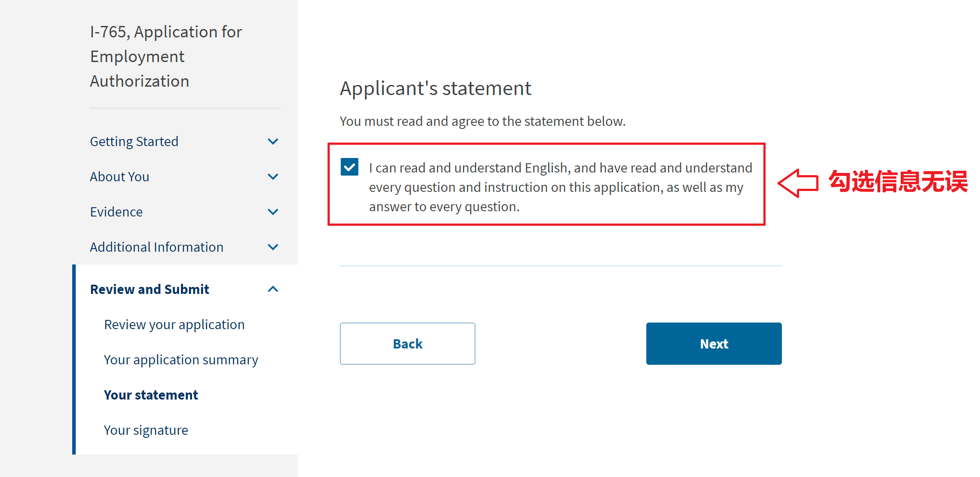Select Your statement menu item
Screen dimensions: 980x477
151,395
